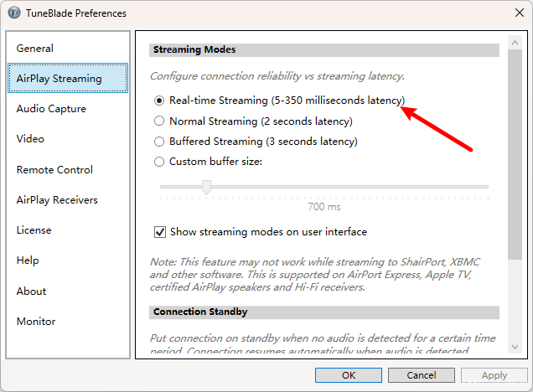Open the AirPlay Receivers section
The height and width of the screenshot is (392, 533).
click(68, 199)
